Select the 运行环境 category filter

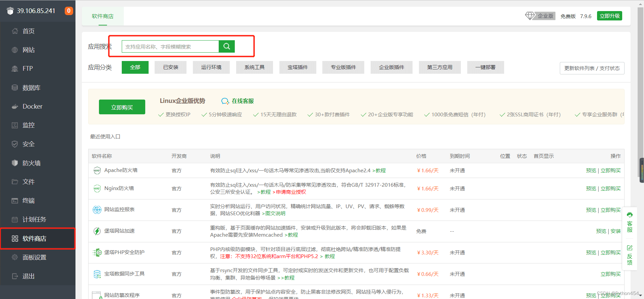tap(211, 67)
